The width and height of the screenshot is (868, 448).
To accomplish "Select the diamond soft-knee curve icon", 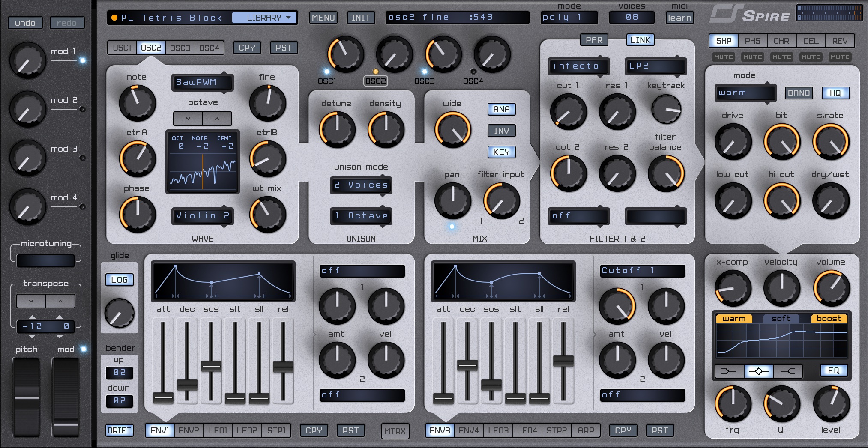I will point(758,371).
